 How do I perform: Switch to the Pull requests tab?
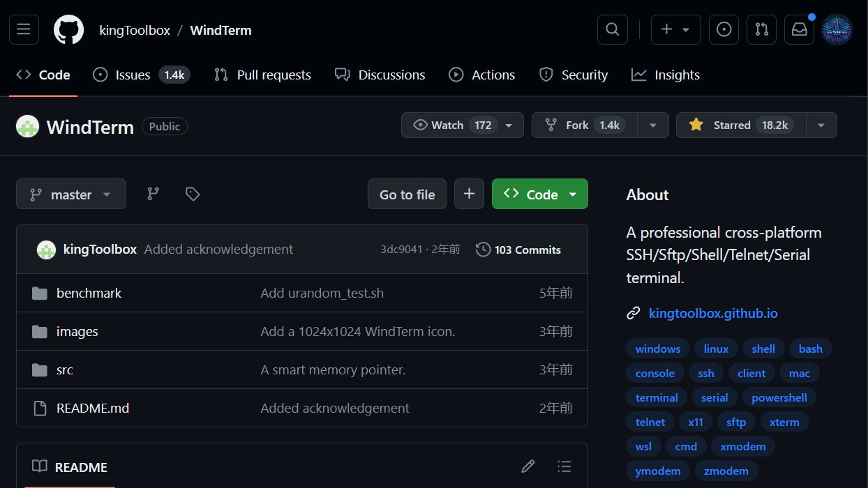263,75
